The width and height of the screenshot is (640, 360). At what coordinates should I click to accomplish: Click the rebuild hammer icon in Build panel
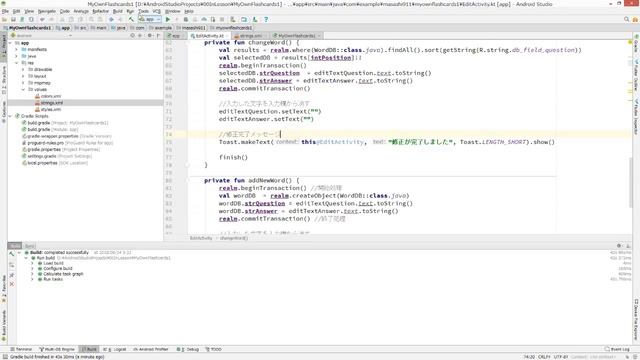[x=11, y=253]
